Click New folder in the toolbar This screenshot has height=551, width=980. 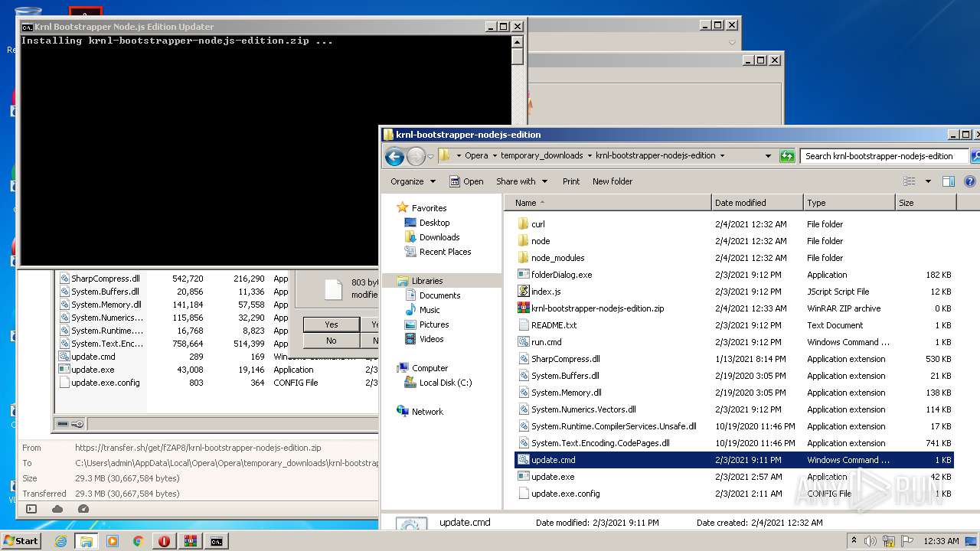coord(612,181)
